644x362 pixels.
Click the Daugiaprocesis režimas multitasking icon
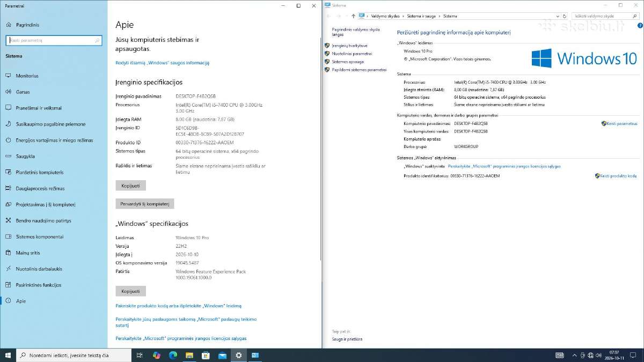[x=9, y=188]
